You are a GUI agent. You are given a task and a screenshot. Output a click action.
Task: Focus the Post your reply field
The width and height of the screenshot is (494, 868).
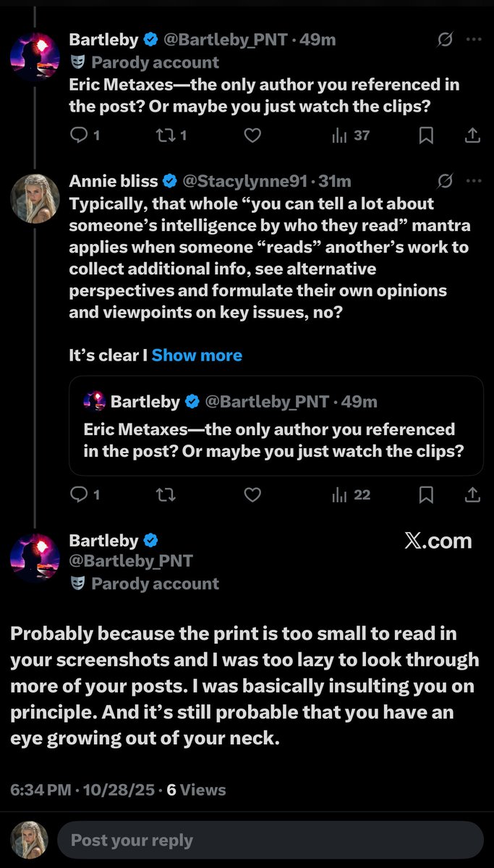coord(269,840)
